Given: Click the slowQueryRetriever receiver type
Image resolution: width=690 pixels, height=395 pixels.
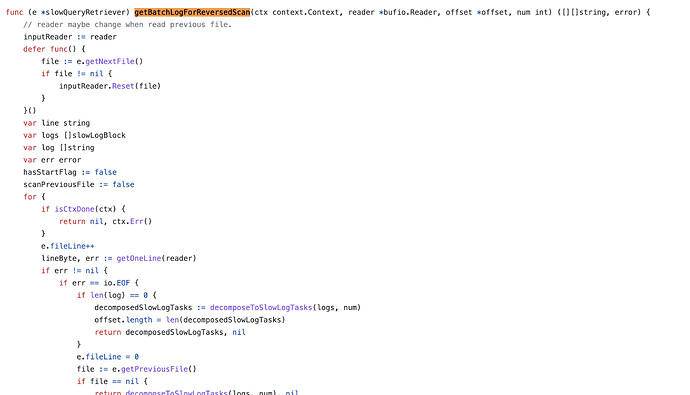Looking at the screenshot, I should click(88, 12).
